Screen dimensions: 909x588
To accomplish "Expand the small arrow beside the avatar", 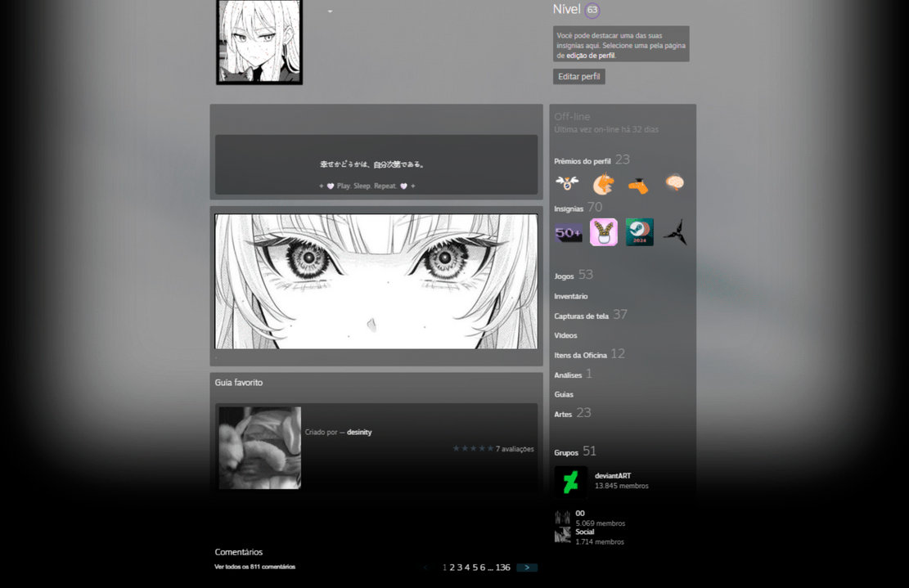I will tap(330, 11).
